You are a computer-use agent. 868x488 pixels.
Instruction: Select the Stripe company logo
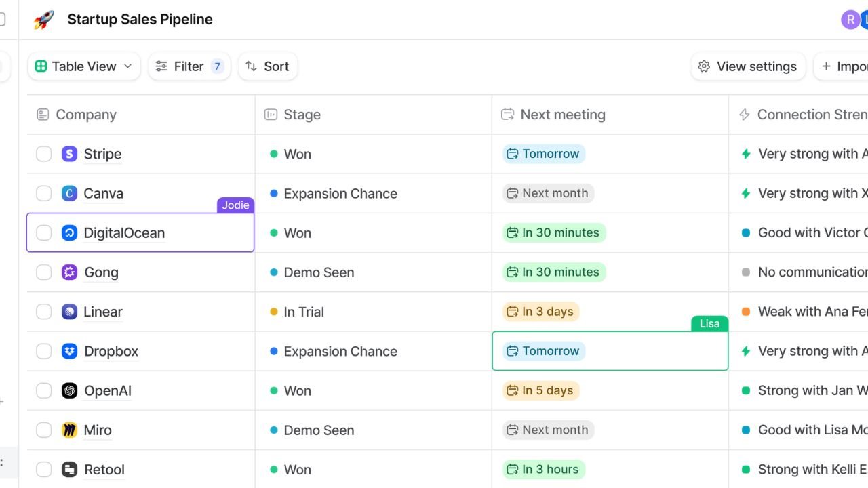pyautogui.click(x=68, y=154)
